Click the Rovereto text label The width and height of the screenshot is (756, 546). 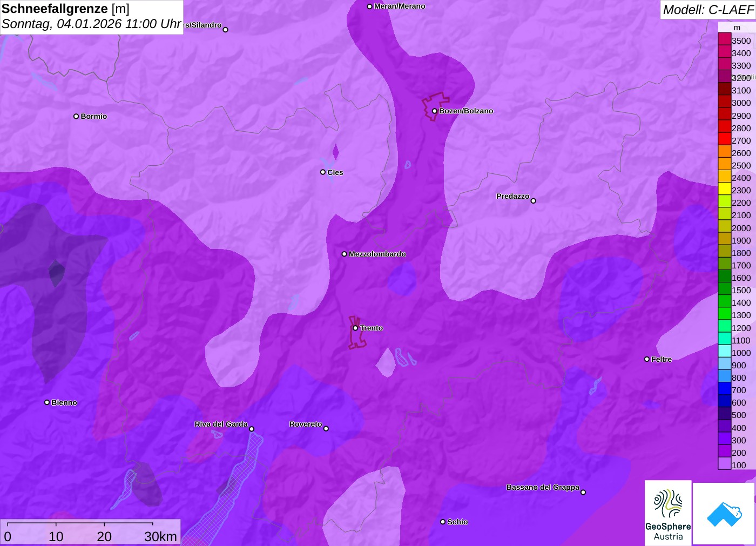306,424
